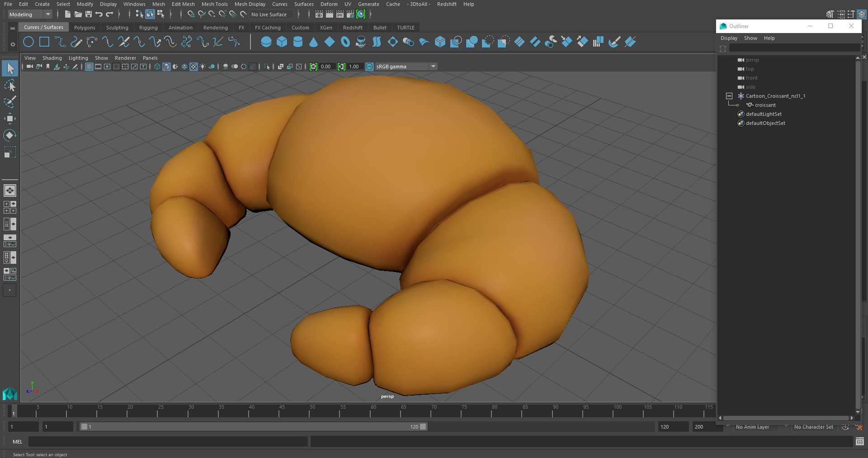Toggle wireframe shading in the viewport
The image size is (868, 458).
pos(157,67)
